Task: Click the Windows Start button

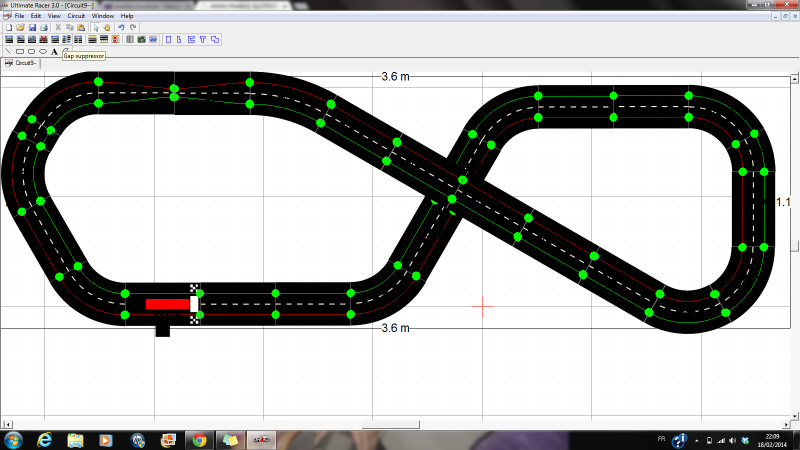Action: (14, 439)
